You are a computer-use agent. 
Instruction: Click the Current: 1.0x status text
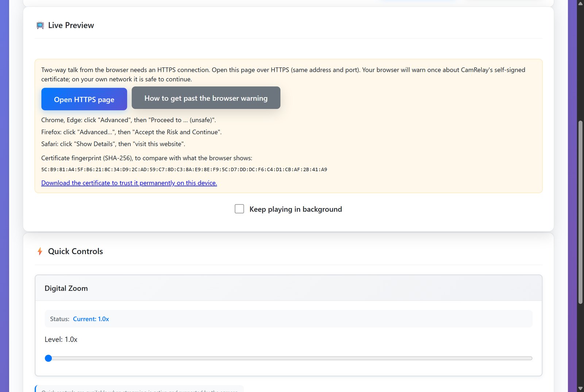point(91,319)
